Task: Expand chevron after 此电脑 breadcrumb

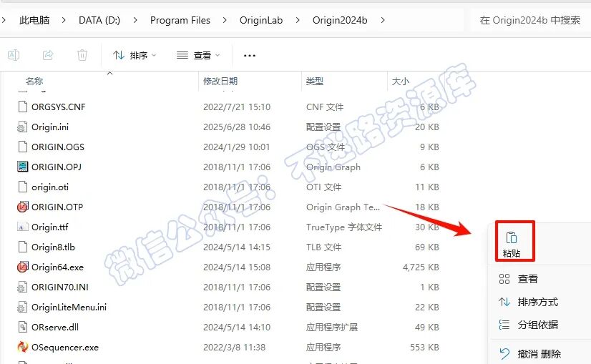Action: [64, 20]
